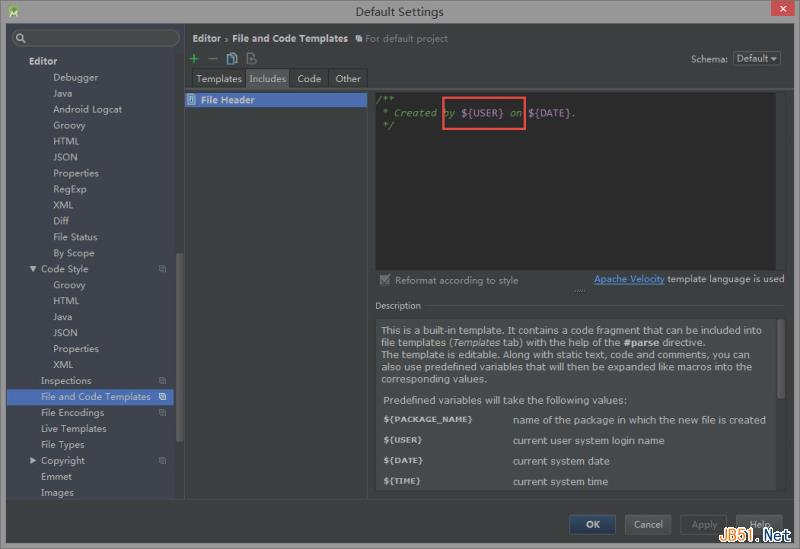The image size is (800, 549).
Task: Select File and Code Templates item
Action: (x=90, y=396)
